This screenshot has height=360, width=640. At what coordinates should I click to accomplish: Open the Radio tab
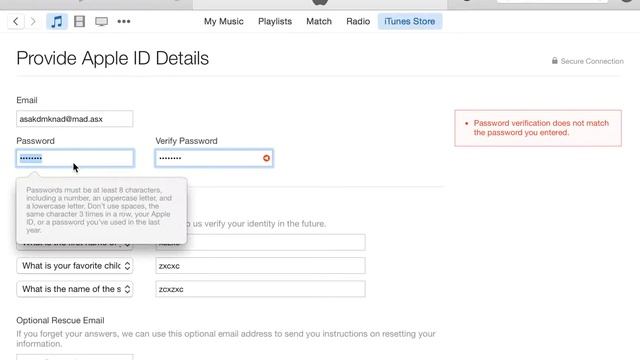click(x=358, y=21)
